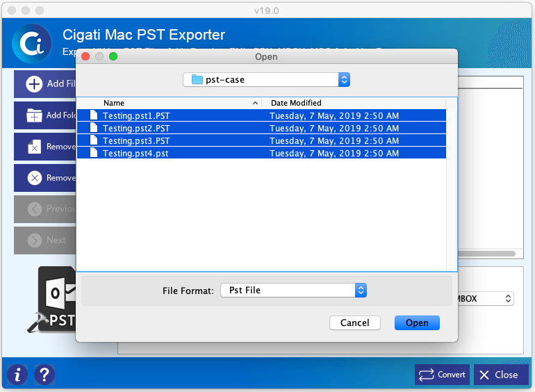Select the Testing.pst4.pst file name

135,154
